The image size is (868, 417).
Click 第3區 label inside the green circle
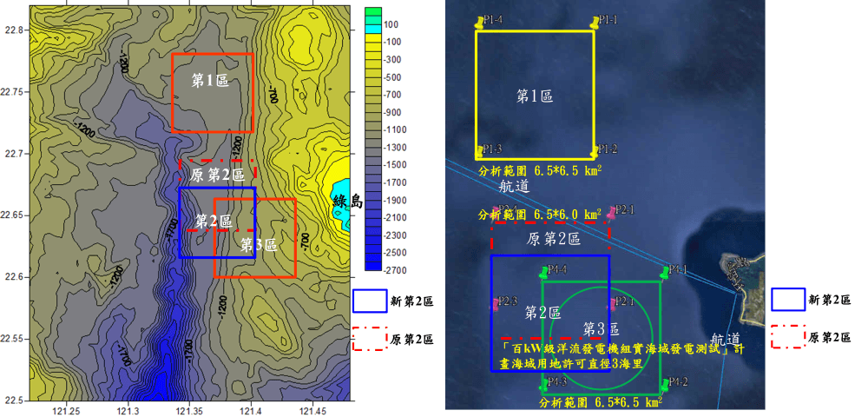tap(601, 328)
